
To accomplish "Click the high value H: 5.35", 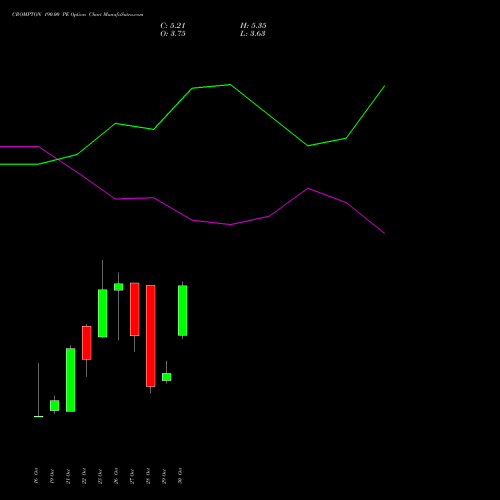I will click(253, 25).
